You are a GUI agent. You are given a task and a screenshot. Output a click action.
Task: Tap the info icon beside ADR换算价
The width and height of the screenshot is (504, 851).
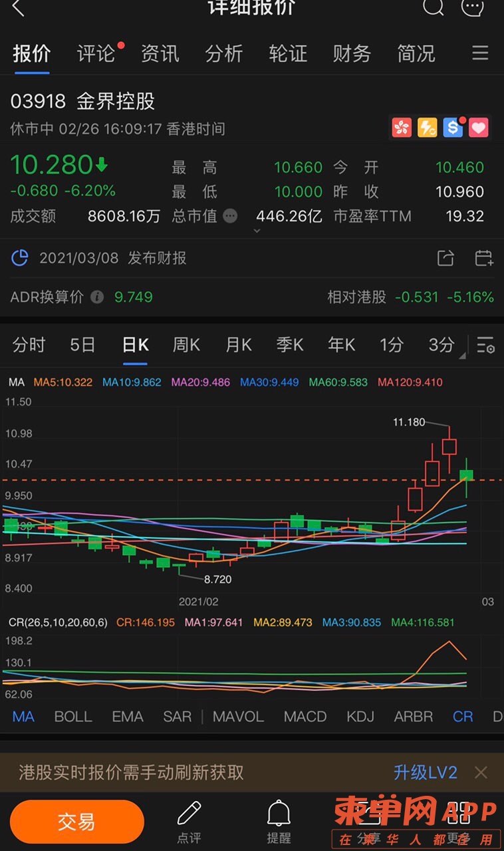[x=97, y=297]
